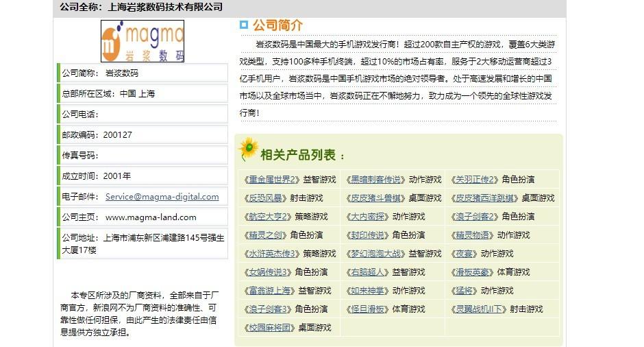Open the 黑暗刺客传说 game link
The image size is (644, 347).
[x=376, y=179]
